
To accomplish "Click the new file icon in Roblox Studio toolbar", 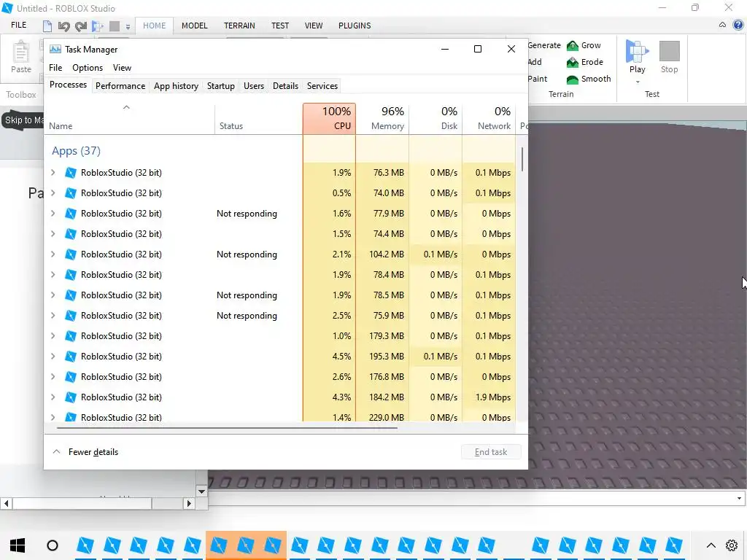I will 47,26.
